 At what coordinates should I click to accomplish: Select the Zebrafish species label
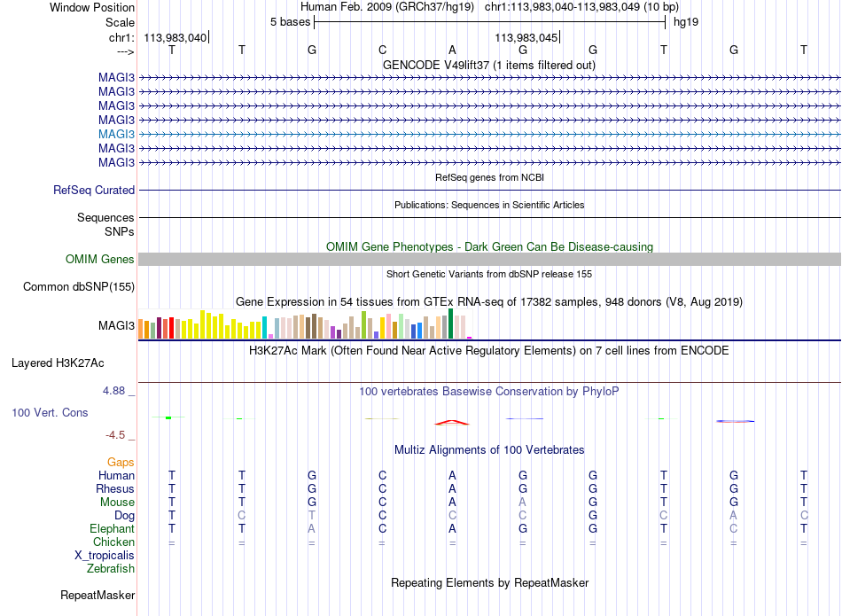[111, 568]
